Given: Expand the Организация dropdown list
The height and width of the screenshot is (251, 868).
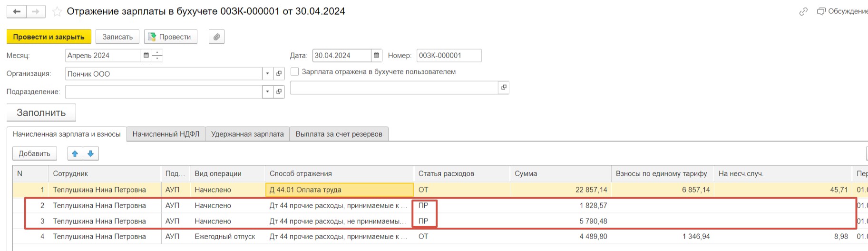Looking at the screenshot, I should (x=268, y=73).
